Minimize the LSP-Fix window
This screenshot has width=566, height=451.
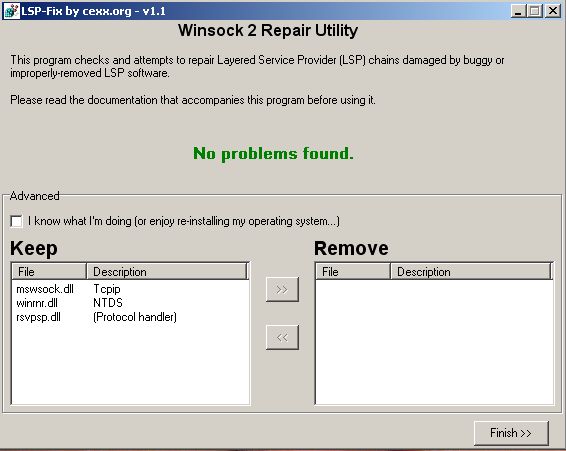point(518,11)
